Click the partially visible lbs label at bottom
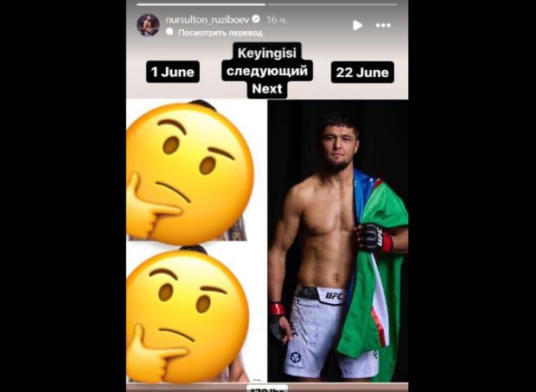536x392 pixels. [267, 389]
